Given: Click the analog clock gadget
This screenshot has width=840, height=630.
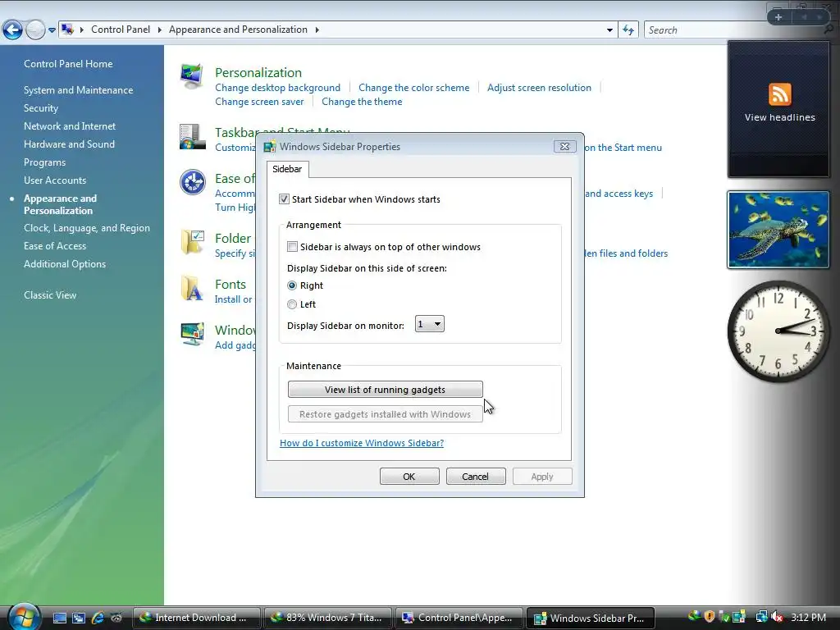Looking at the screenshot, I should tap(778, 331).
